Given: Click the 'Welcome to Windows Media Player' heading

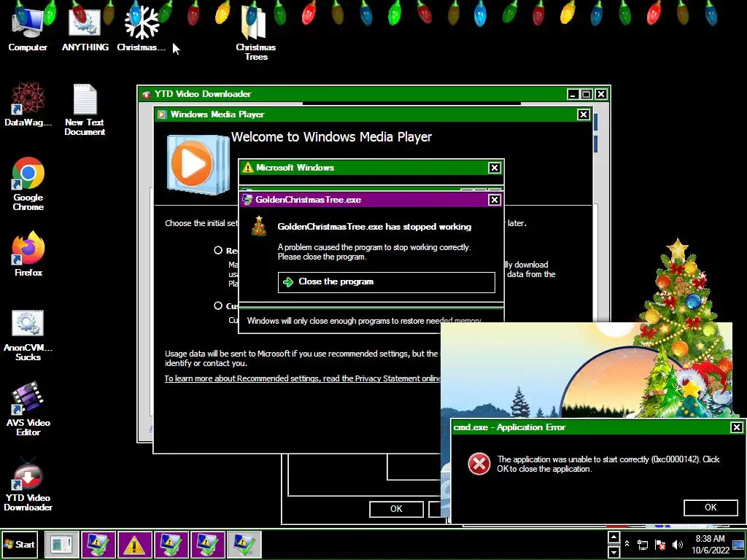Looking at the screenshot, I should pos(332,137).
